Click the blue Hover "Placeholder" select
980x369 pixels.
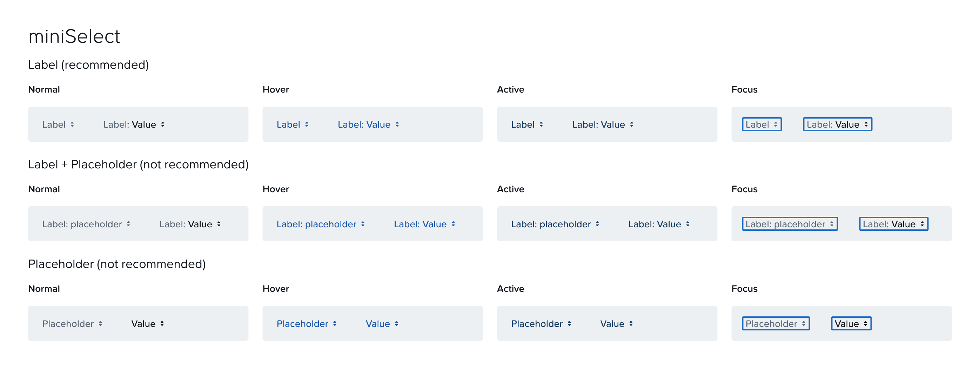[307, 324]
